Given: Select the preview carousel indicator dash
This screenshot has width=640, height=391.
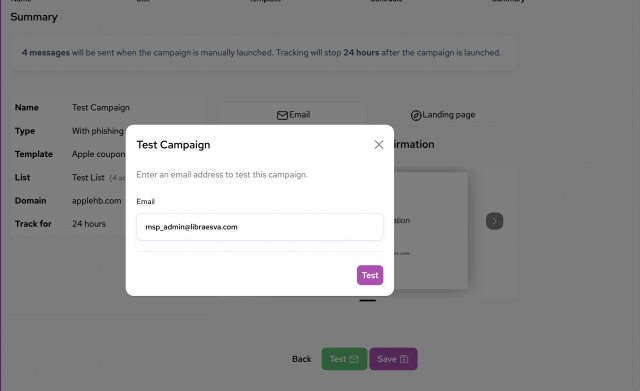Looking at the screenshot, I should (x=367, y=300).
